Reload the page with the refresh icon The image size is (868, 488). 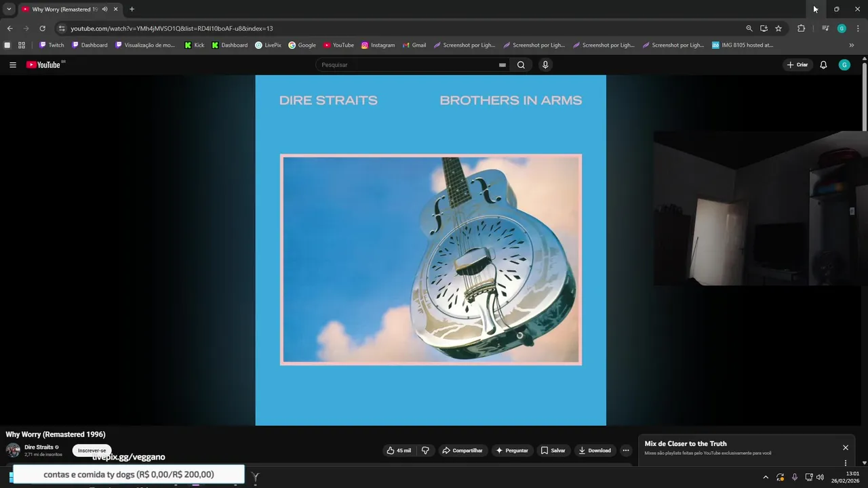[x=42, y=28]
